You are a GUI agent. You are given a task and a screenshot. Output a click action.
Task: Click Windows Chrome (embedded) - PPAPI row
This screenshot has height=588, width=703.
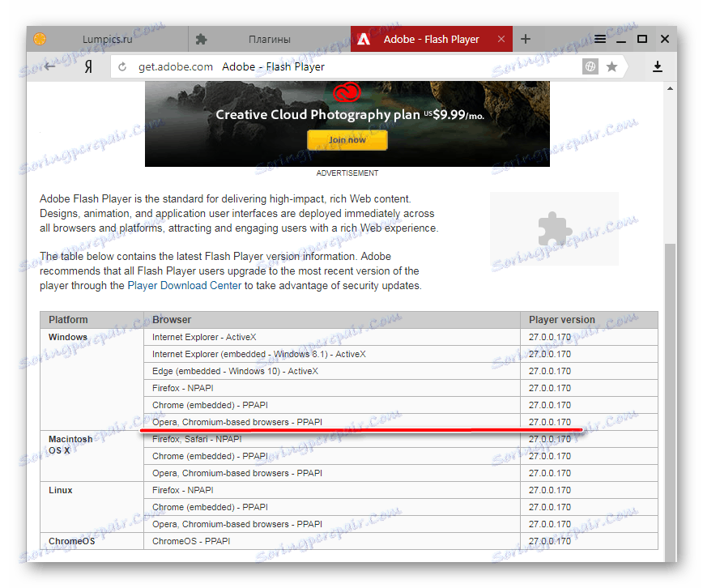(332, 406)
